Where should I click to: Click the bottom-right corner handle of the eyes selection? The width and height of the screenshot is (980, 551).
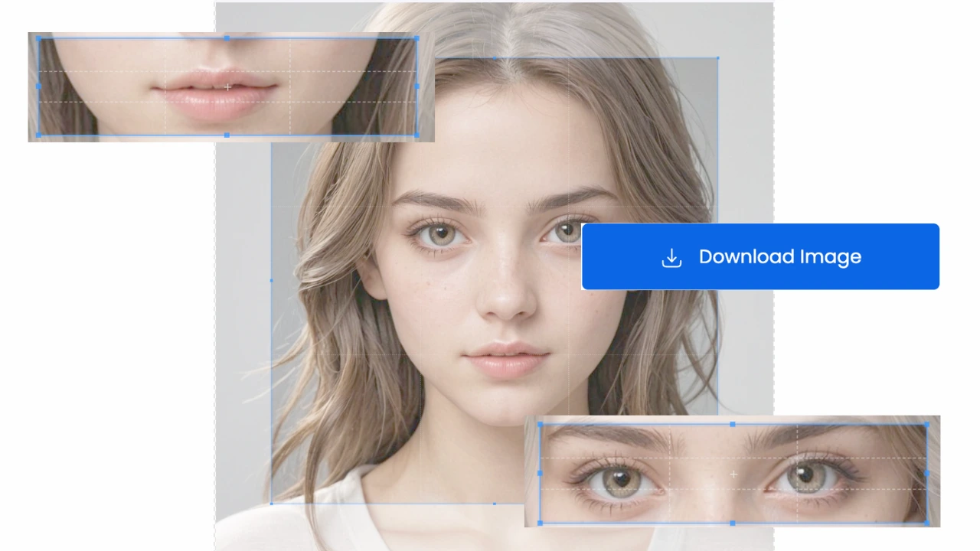point(929,524)
